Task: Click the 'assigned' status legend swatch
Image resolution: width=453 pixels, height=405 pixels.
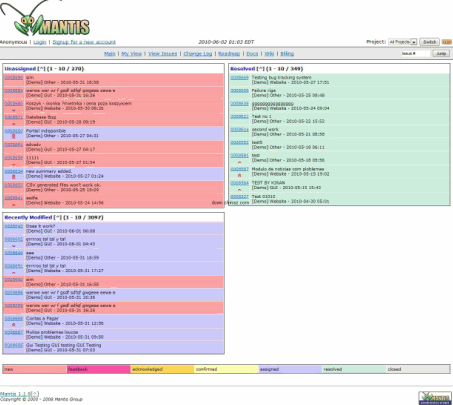Action: pos(290,369)
